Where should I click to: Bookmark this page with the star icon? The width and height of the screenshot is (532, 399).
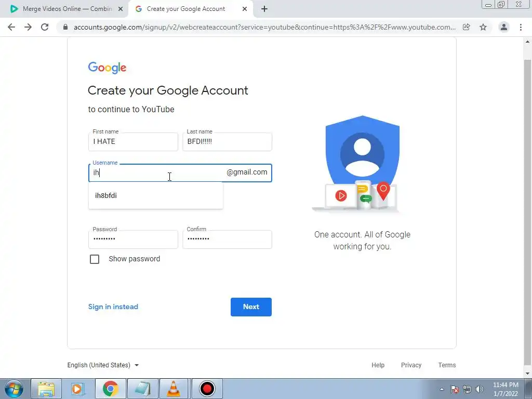tap(483, 27)
